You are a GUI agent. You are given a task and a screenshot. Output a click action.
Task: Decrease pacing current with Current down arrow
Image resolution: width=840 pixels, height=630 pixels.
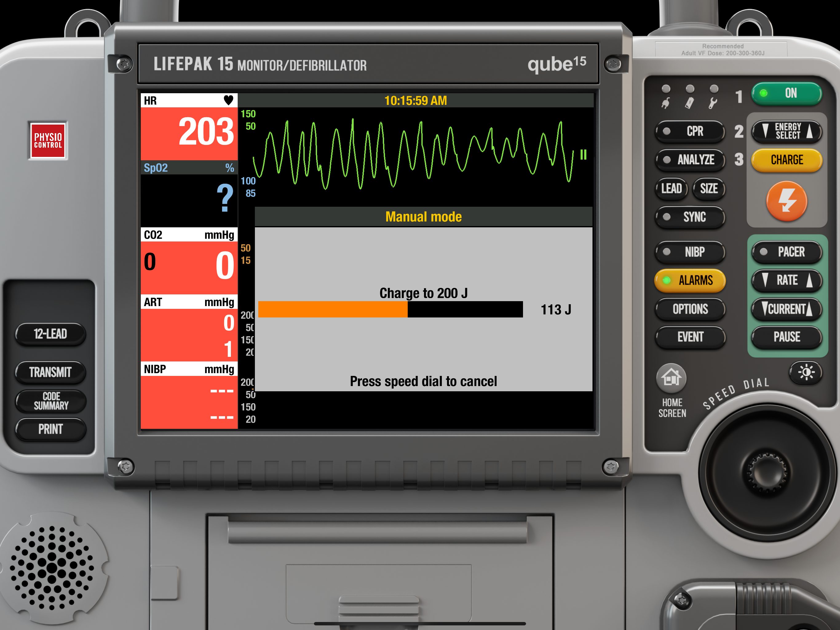(x=764, y=309)
